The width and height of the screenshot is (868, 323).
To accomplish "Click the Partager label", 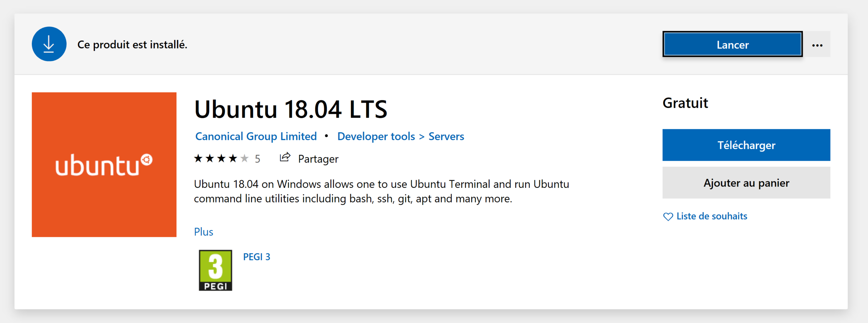I will pos(318,159).
